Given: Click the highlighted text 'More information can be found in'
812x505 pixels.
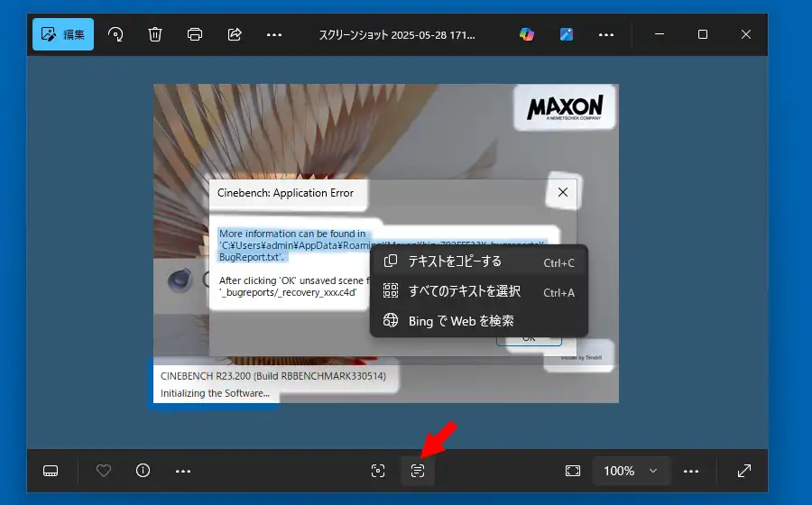Looking at the screenshot, I should click(x=292, y=234).
